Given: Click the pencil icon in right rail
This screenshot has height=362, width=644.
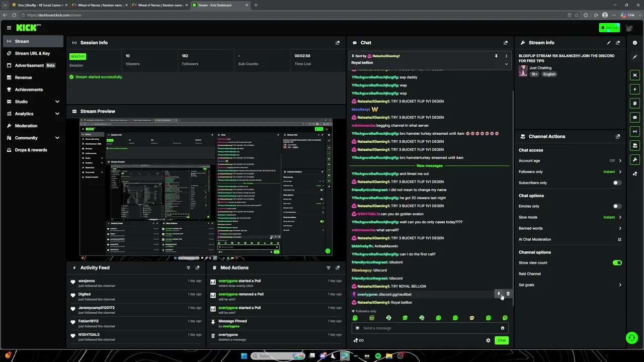Looking at the screenshot, I should pos(635,57).
